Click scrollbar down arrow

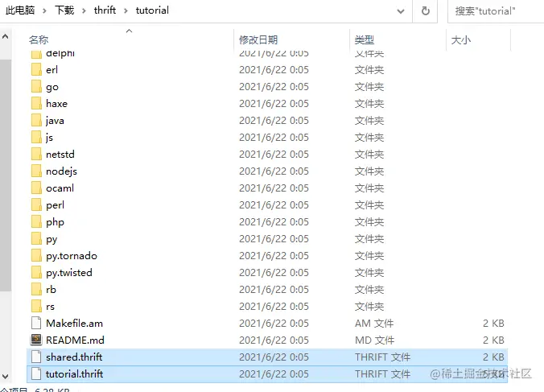pos(6,377)
